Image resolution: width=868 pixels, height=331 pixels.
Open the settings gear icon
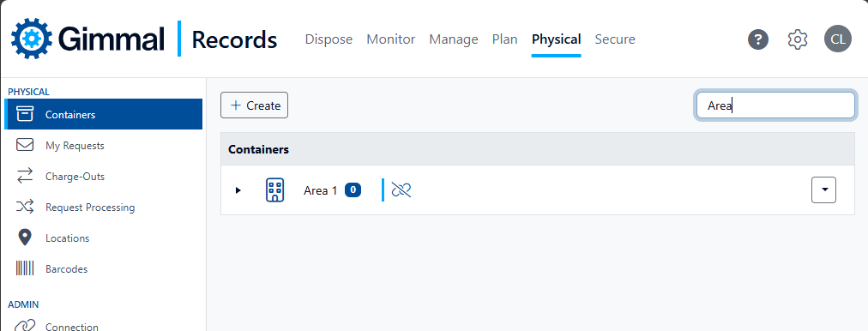798,39
